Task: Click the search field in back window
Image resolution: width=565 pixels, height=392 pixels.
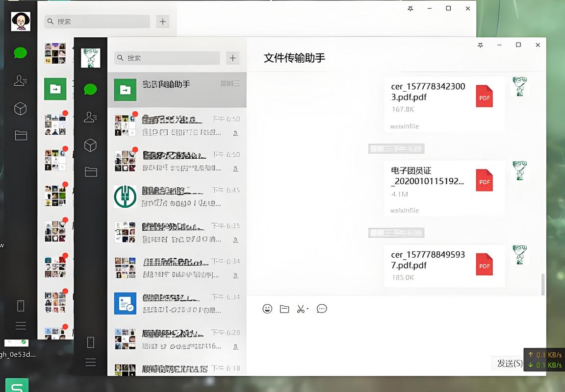Action: 97,22
